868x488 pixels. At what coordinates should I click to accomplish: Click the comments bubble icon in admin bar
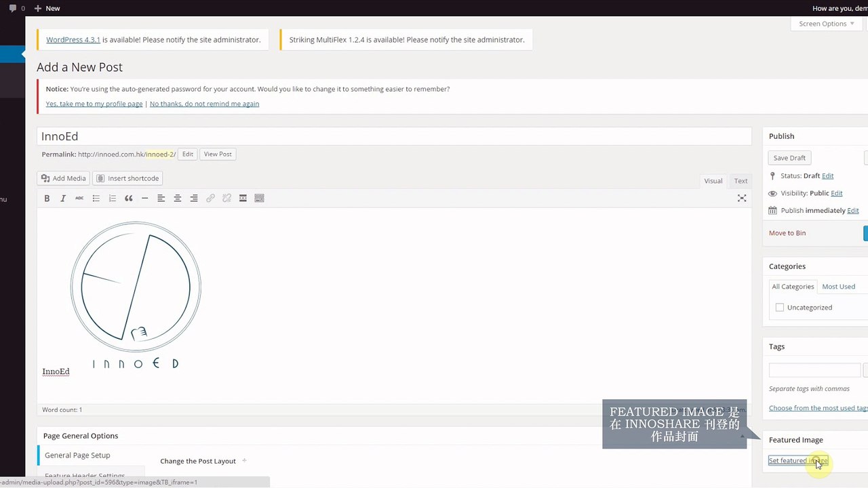tap(13, 8)
